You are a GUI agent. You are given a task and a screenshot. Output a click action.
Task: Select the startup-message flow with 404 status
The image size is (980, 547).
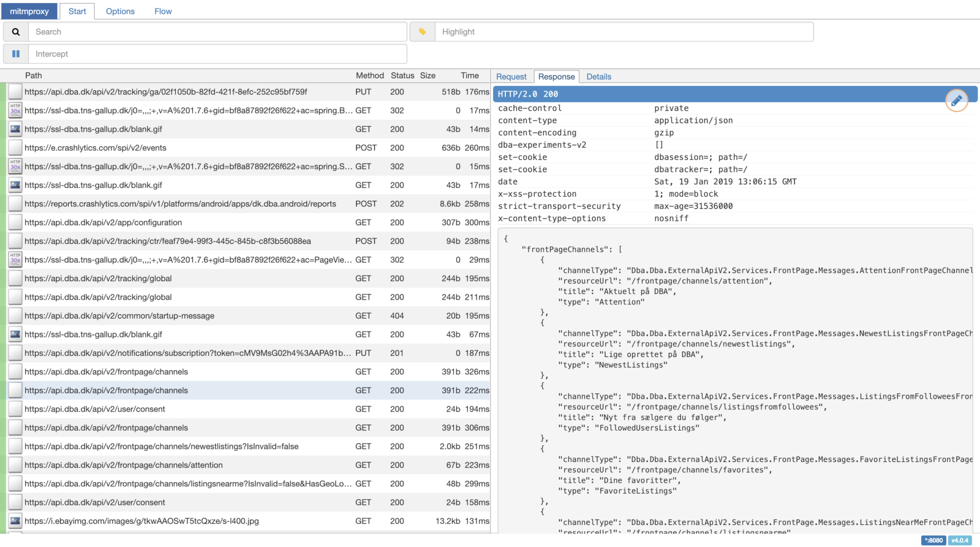[119, 316]
